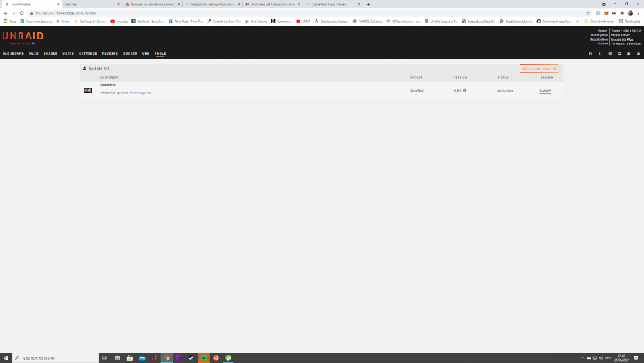Open the Space.com bookmark

click(x=281, y=21)
